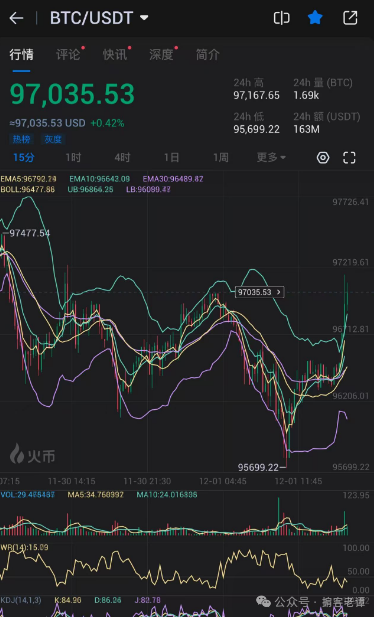Go back with the left arrow icon
377x617 pixels.
[17, 18]
